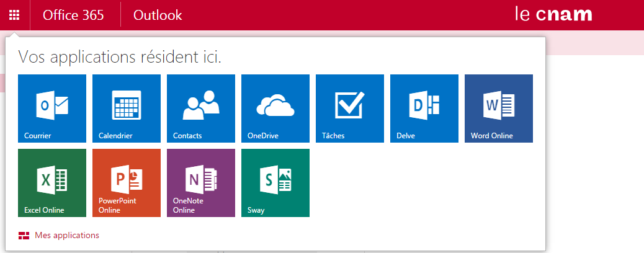The width and height of the screenshot is (644, 253).
Task: Open the PowerPoint Online tile
Action: 127,182
